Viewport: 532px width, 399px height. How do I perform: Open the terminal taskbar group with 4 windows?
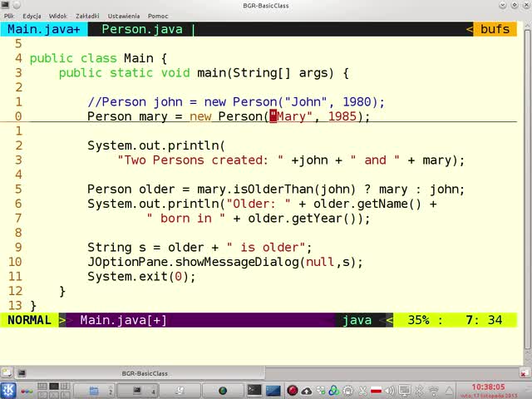[137, 391]
